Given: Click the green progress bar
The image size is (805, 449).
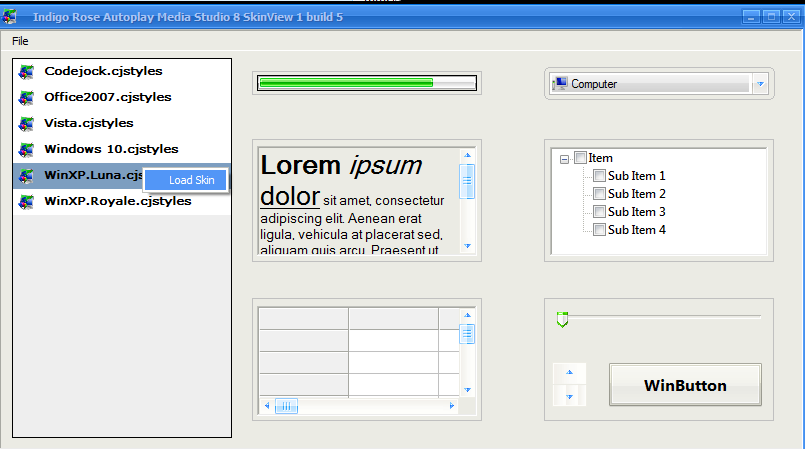Looking at the screenshot, I should 367,83.
